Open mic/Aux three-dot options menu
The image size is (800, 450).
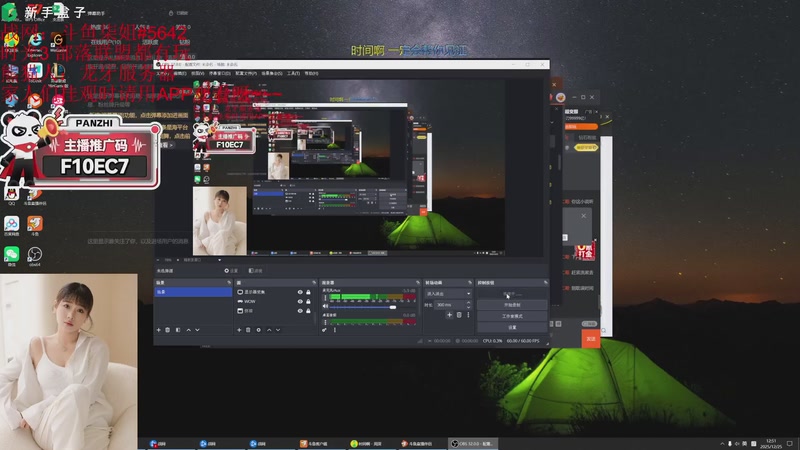tap(326, 298)
